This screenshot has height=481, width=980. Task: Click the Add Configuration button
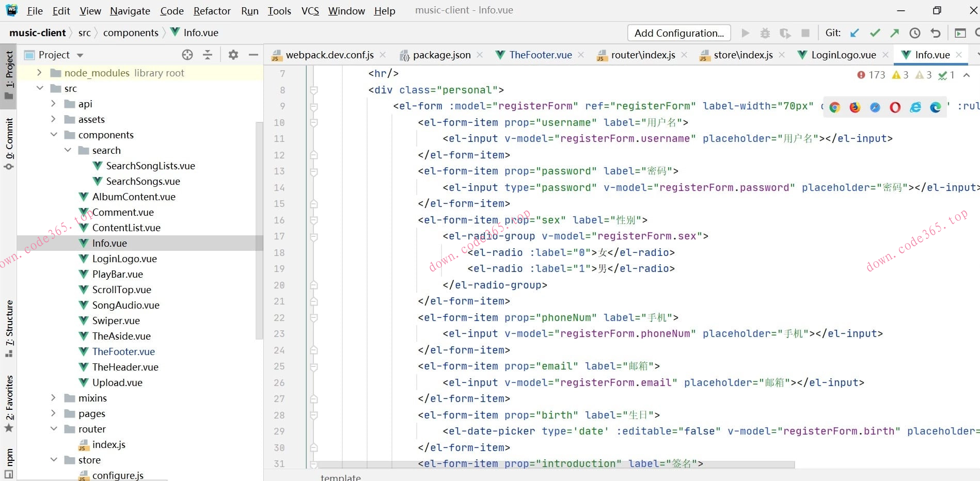pyautogui.click(x=678, y=33)
